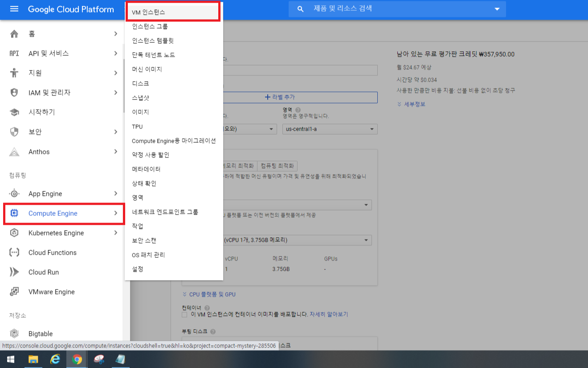Select 인스턴스 그룹 menu item
Viewport: 588px width, 368px height.
click(x=174, y=26)
